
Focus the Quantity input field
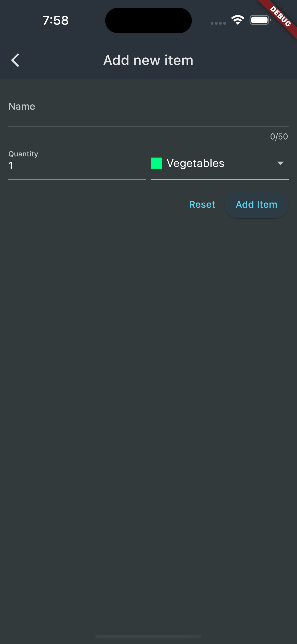click(77, 164)
